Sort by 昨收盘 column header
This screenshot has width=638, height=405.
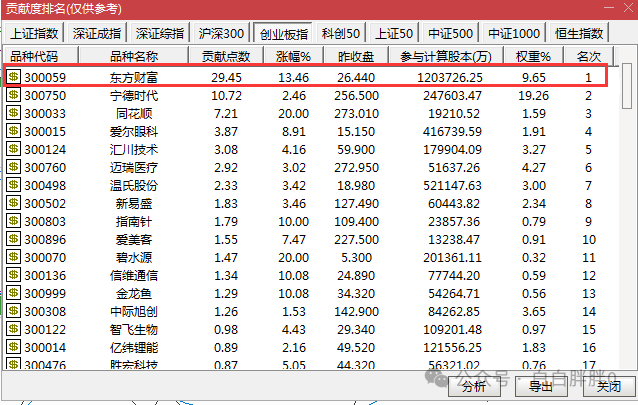click(356, 56)
